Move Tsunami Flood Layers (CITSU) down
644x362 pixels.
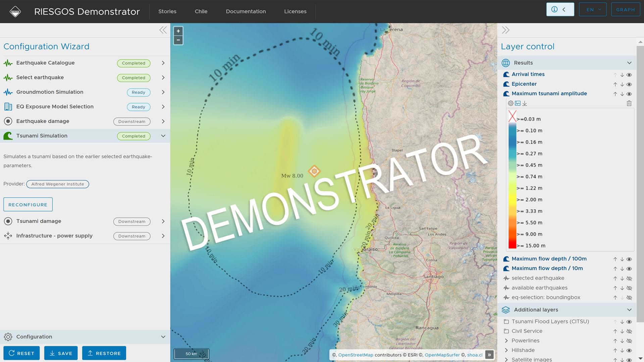[x=622, y=322]
